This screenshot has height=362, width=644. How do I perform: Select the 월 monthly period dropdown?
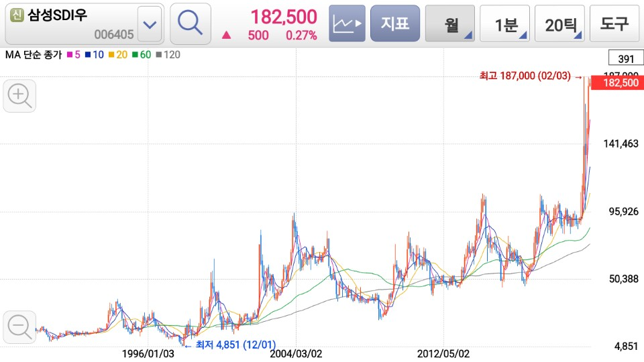(450, 24)
